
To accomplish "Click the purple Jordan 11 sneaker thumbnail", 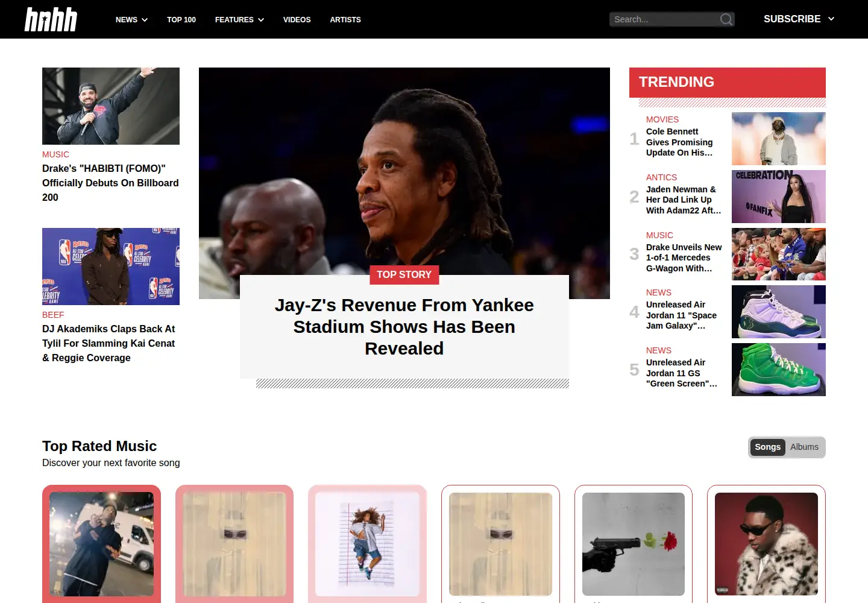I will tap(779, 312).
